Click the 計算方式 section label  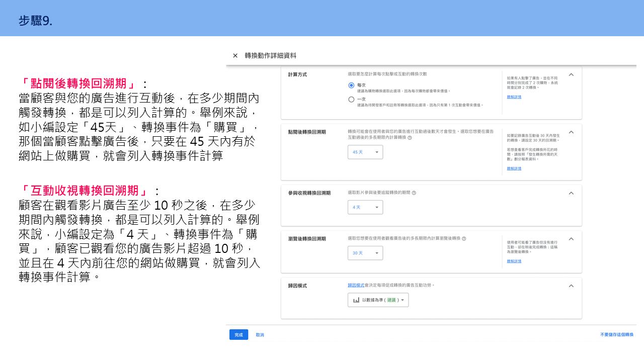tap(297, 74)
